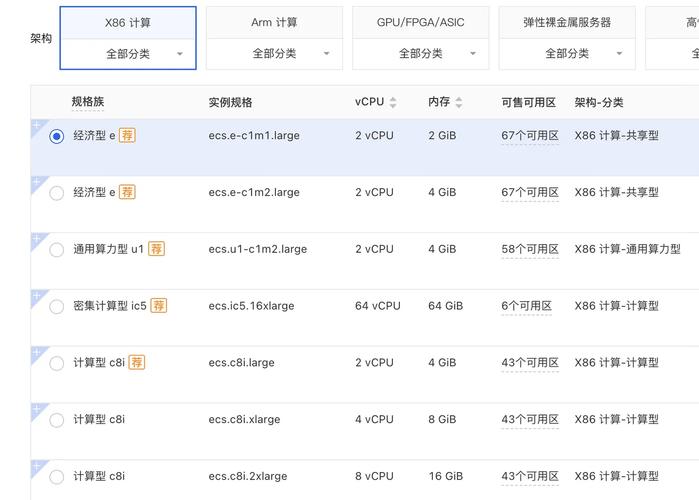Click corner plus icon on ecs.ic5.16xlarge row

point(37,296)
